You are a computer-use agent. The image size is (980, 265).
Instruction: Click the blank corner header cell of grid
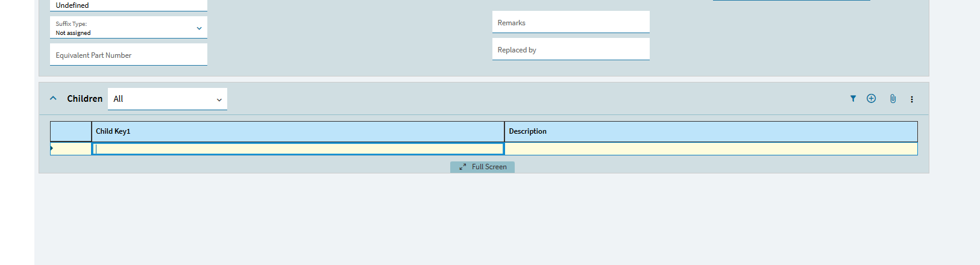tap(71, 131)
